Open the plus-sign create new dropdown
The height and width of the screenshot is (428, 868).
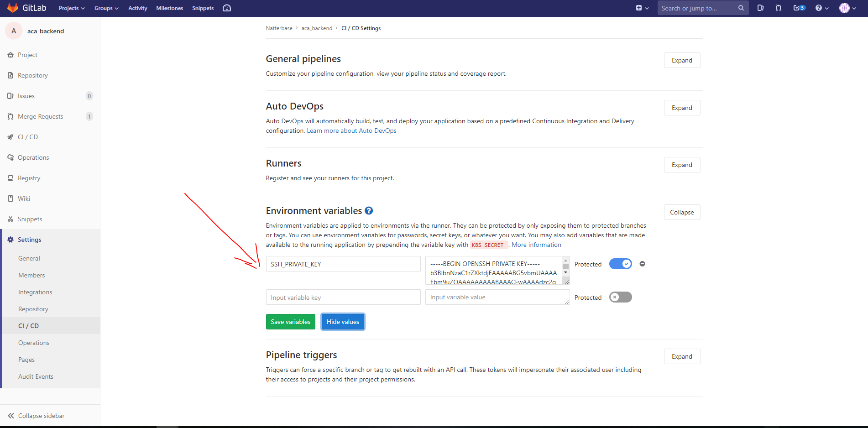coord(642,8)
